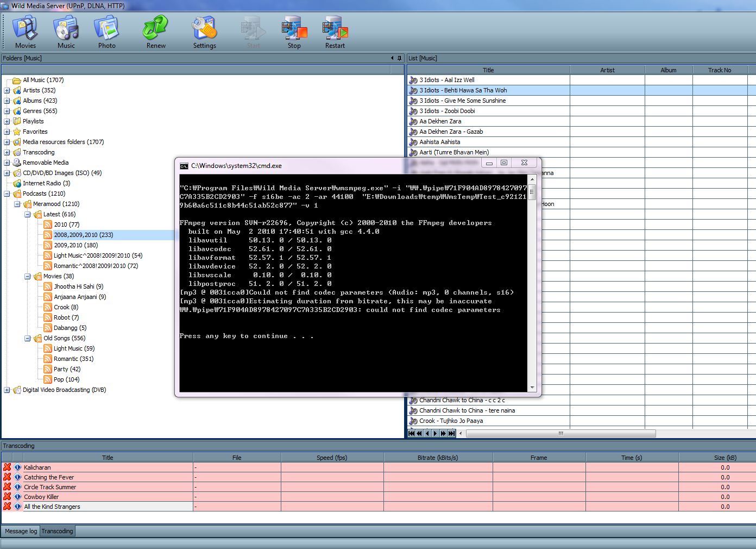Click cmd window scrollbar down arrow

pyautogui.click(x=532, y=388)
